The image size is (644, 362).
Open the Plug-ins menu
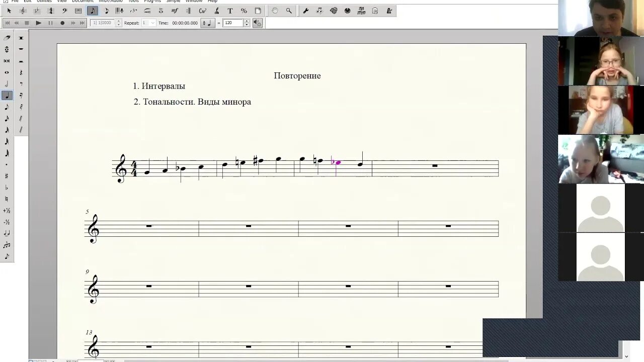pyautogui.click(x=152, y=1)
